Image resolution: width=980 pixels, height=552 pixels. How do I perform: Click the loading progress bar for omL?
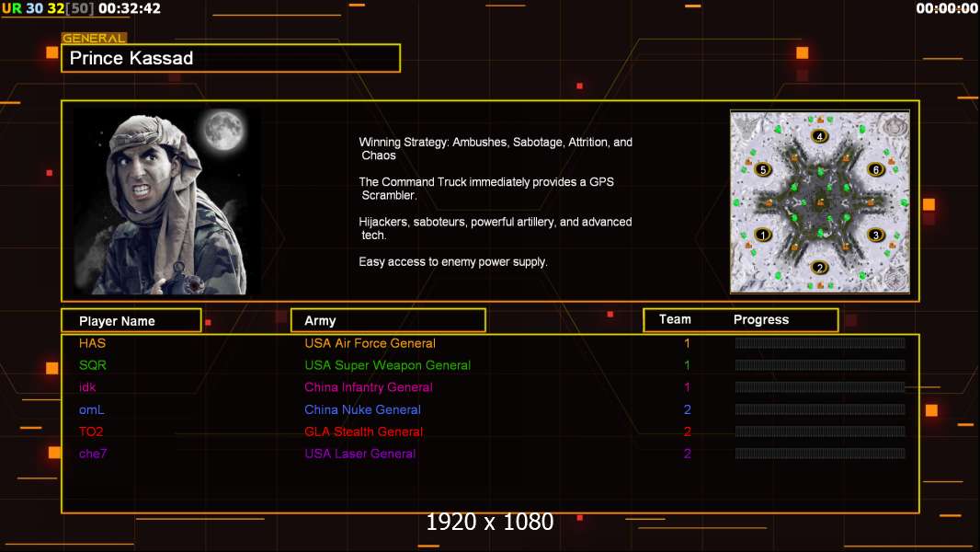click(x=820, y=409)
